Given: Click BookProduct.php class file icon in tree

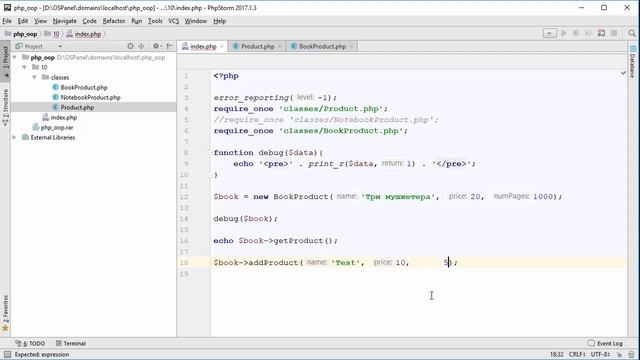Looking at the screenshot, I should pyautogui.click(x=56, y=87).
